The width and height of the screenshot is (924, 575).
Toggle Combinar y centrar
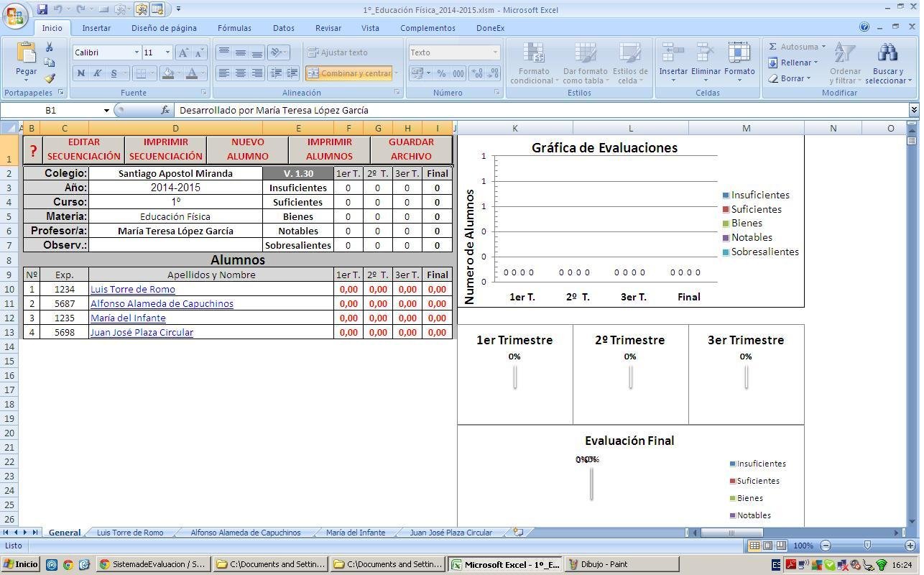pos(349,73)
